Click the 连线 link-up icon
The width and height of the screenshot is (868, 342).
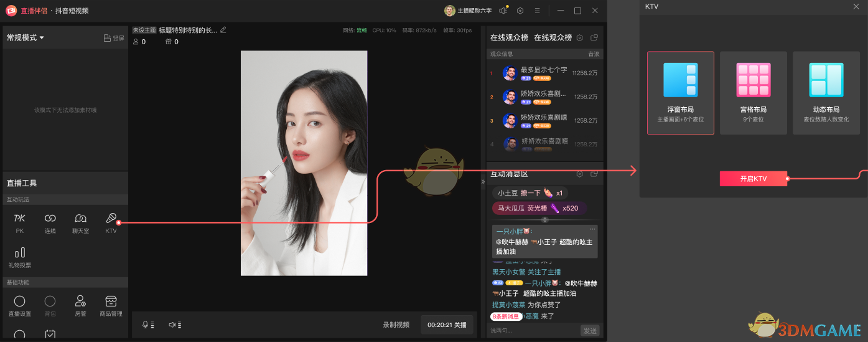point(50,222)
